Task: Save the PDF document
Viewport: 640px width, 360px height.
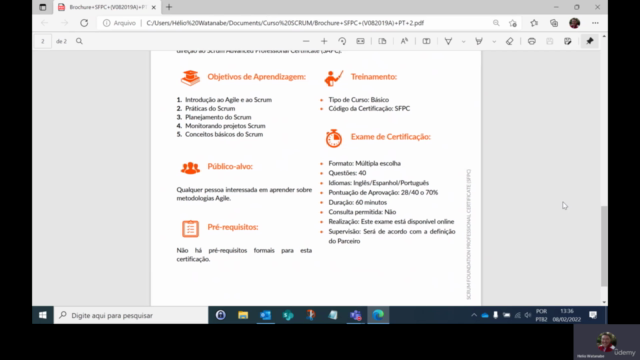Action: tap(549, 41)
